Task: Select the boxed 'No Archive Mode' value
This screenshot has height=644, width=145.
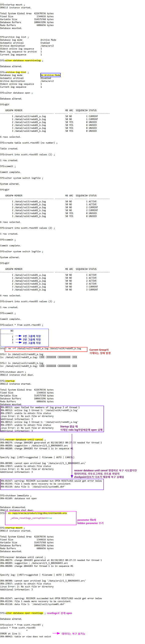Action: pyautogui.click(x=50, y=75)
